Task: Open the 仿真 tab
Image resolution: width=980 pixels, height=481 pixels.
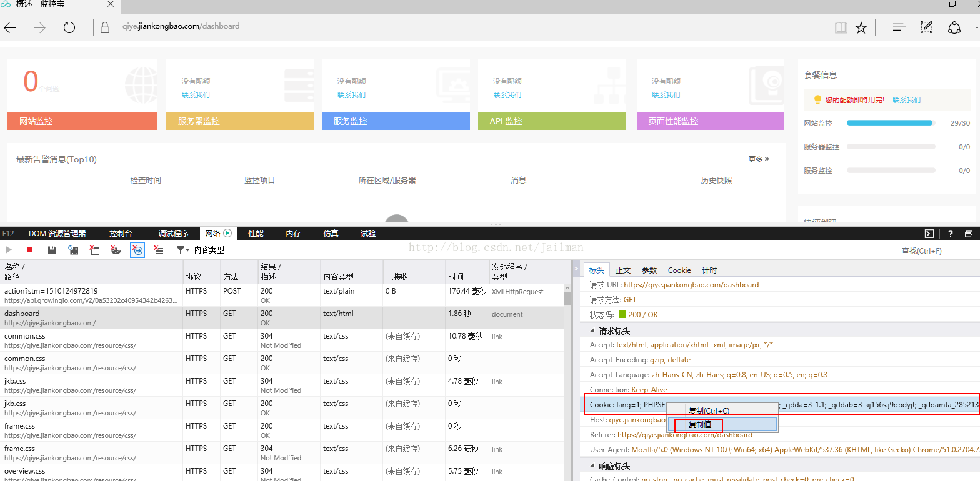Action: (x=331, y=234)
